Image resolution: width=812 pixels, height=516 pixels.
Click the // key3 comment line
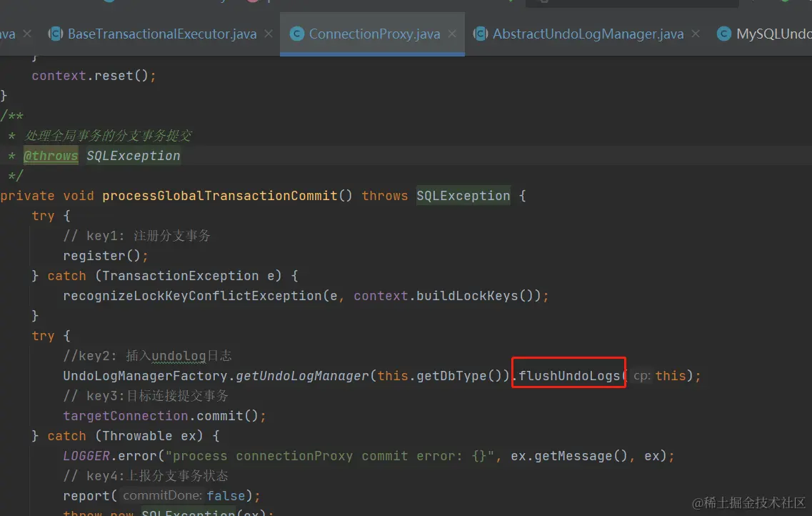click(x=146, y=396)
